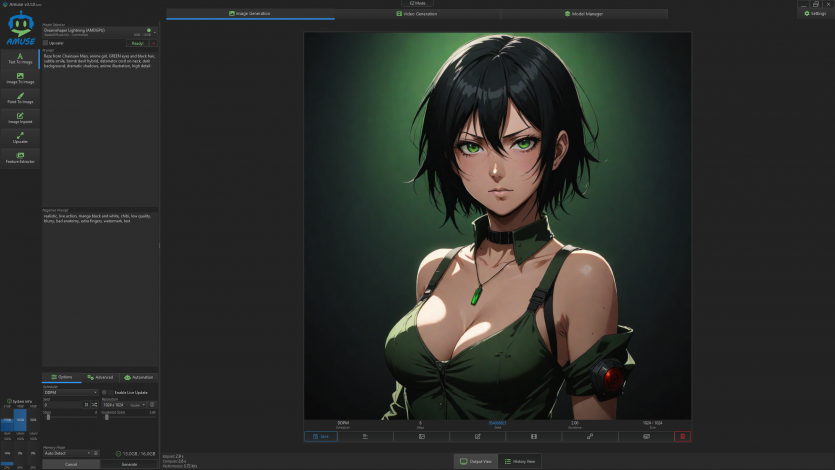
Task: Expand the Dreamshaper Lightning model selector
Action: 95,31
